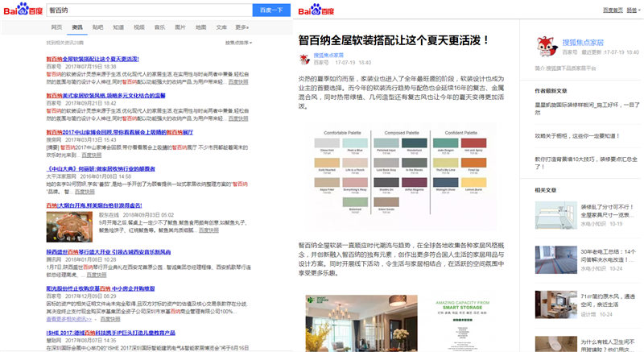Click the living room photo at the article bottom
Viewport: 644px width, 352px height.
click(361, 323)
